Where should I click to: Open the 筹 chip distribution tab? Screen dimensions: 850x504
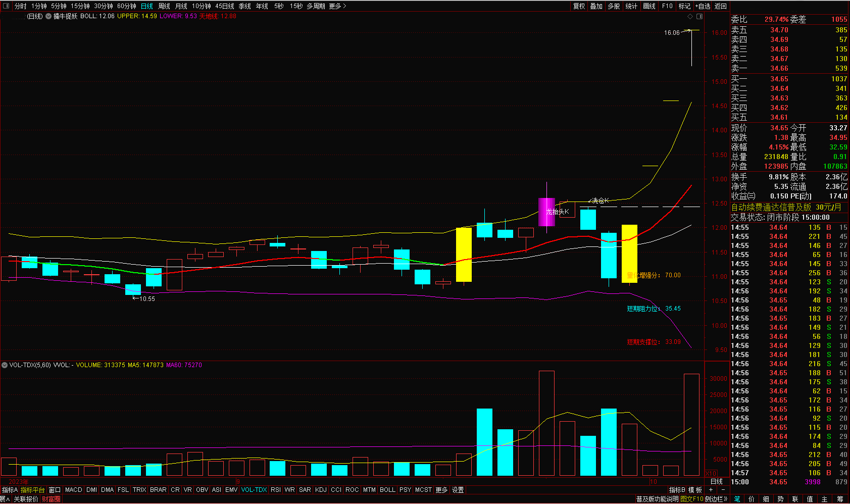(840, 499)
